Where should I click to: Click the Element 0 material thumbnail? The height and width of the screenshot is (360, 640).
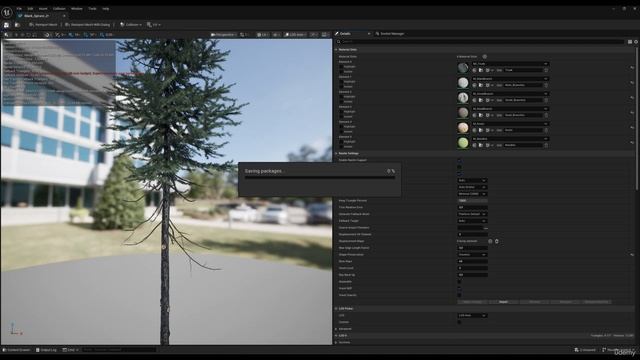click(463, 68)
